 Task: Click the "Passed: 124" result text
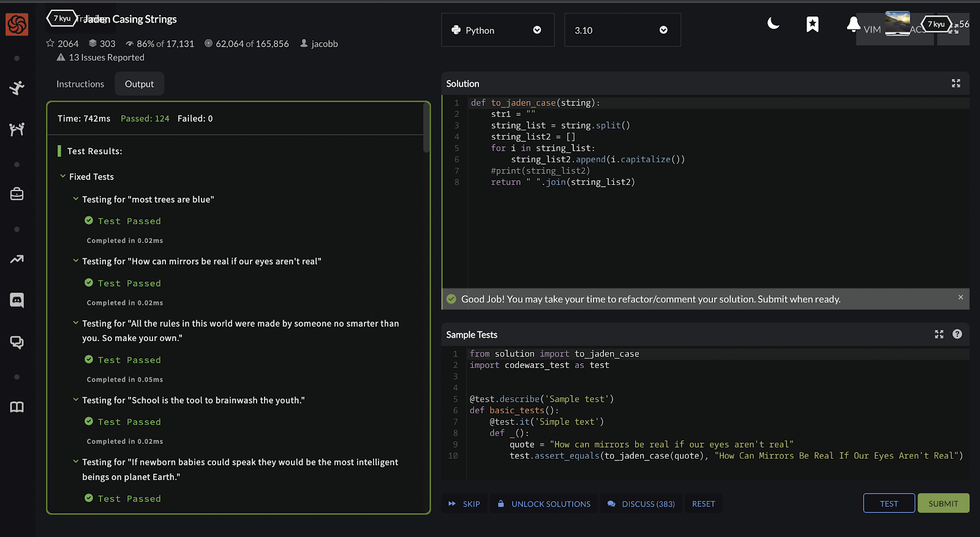pos(145,119)
